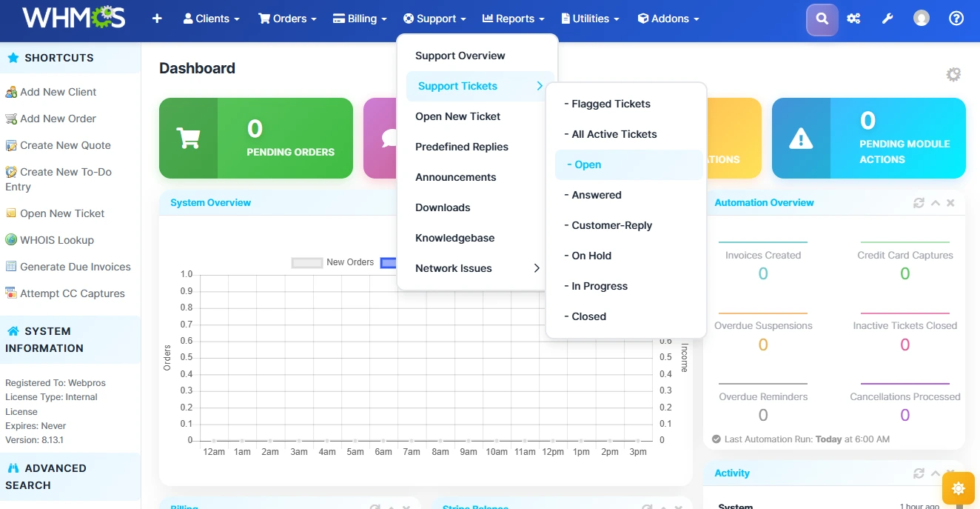Open the Reports dropdown menu

[513, 19]
